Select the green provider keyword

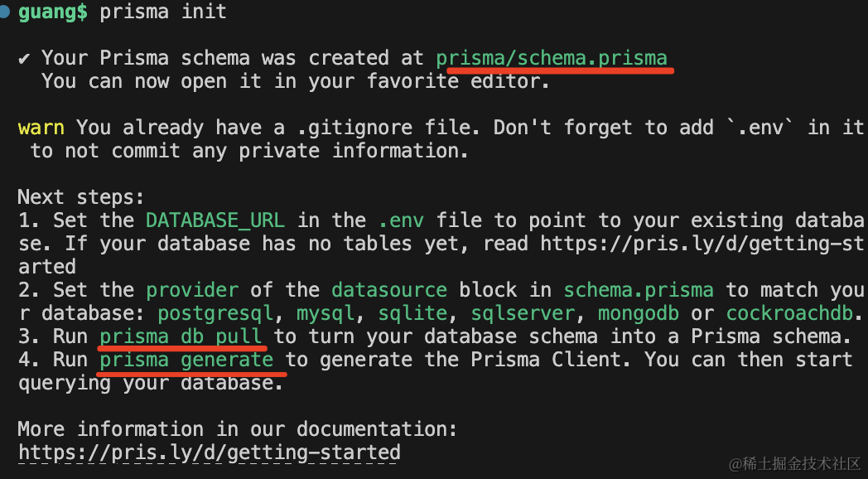[x=192, y=290]
